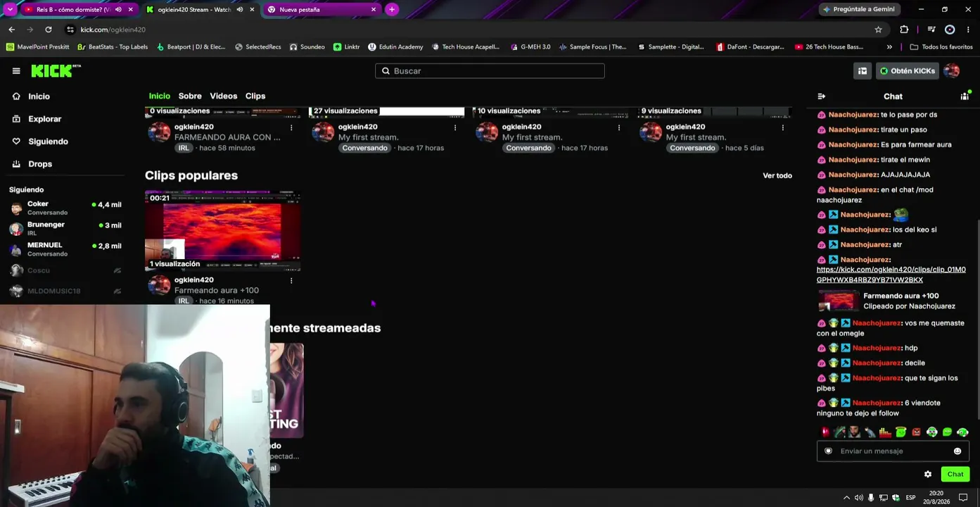Open the Soundeo bookmark
This screenshot has width=980, height=507.
[x=307, y=47]
